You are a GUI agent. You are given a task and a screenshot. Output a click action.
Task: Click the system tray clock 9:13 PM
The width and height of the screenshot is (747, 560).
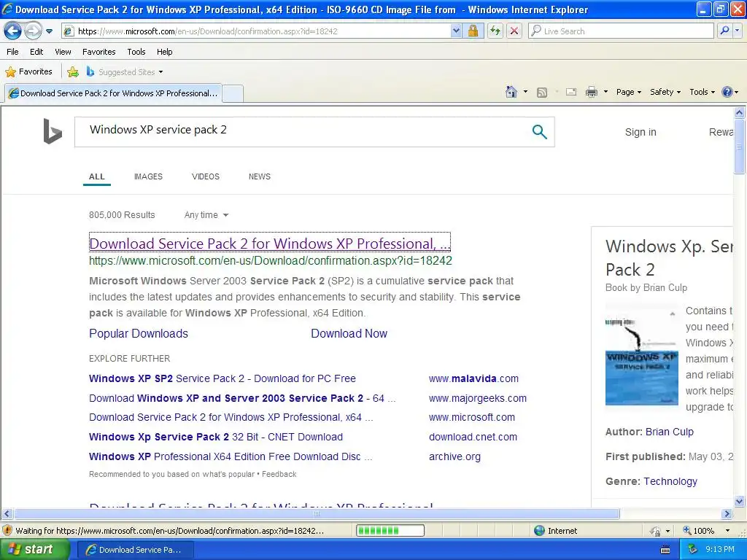pos(720,550)
